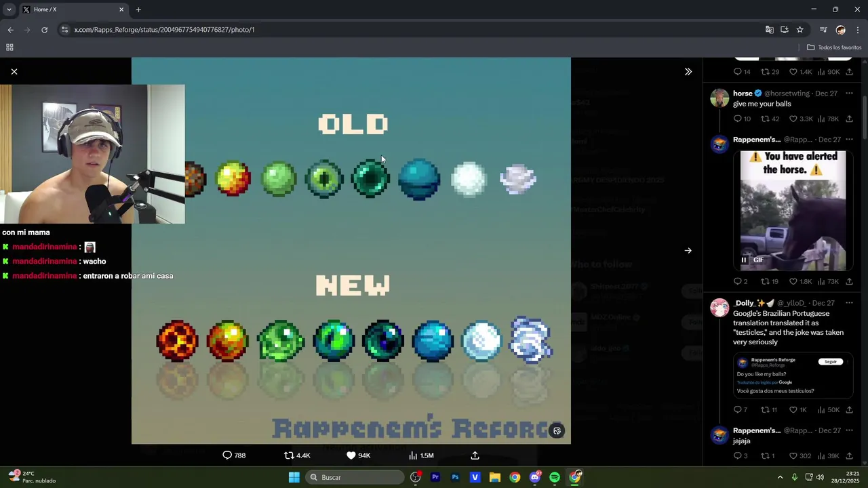The image size is (868, 488).
Task: Open the image ALT badge on the photo
Action: point(557,430)
